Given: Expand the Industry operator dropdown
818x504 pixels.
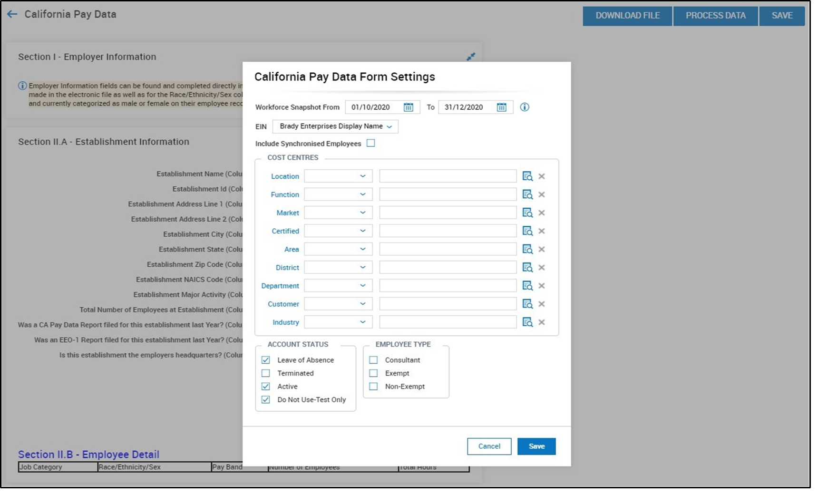Looking at the screenshot, I should tap(338, 322).
